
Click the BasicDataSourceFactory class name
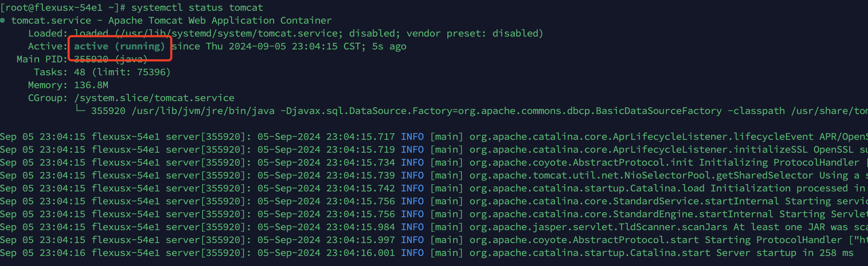coord(659,111)
